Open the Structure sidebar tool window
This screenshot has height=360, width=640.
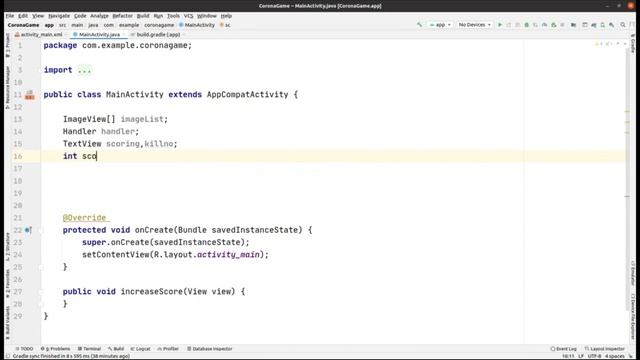(7, 247)
